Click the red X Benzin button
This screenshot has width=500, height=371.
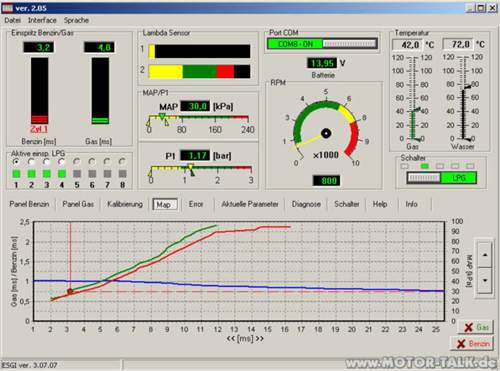click(472, 343)
